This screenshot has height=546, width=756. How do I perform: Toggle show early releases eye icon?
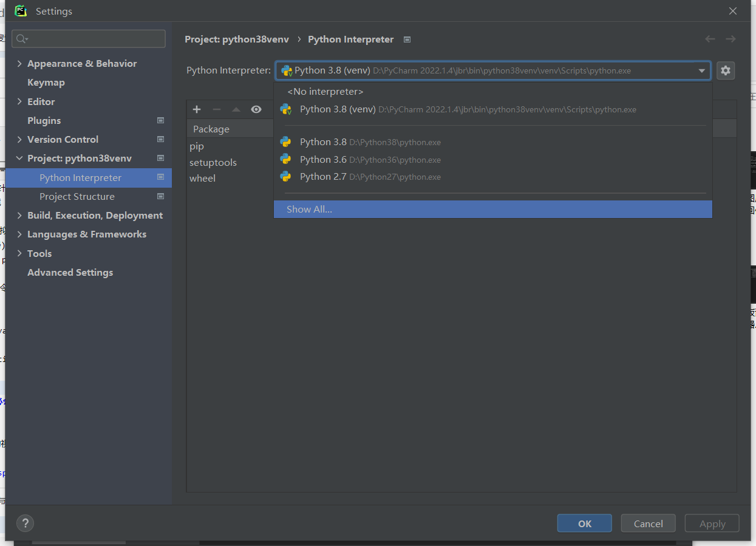256,109
